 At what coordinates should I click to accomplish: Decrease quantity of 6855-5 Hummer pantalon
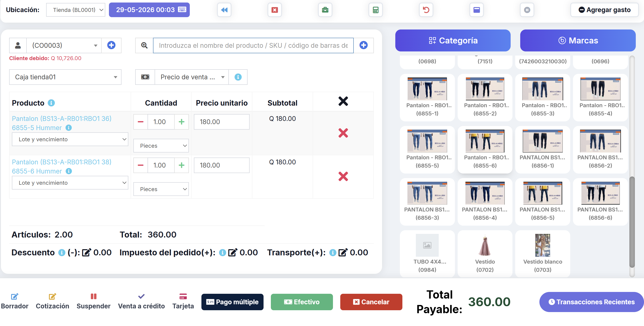click(140, 122)
